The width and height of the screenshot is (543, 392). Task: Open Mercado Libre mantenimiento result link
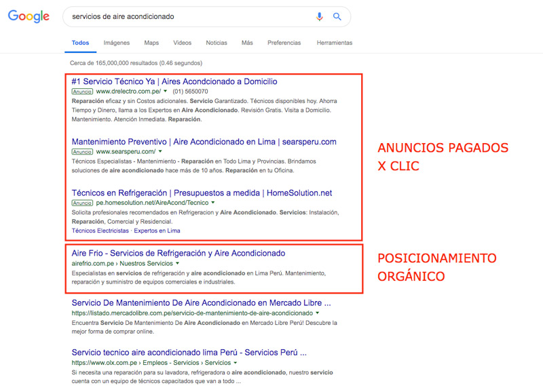pyautogui.click(x=201, y=302)
